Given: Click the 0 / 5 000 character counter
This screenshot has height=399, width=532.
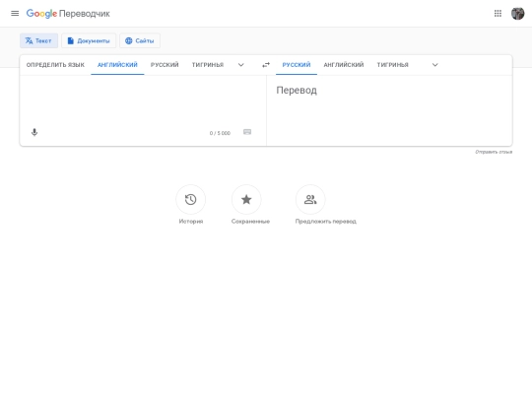Looking at the screenshot, I should coord(220,133).
